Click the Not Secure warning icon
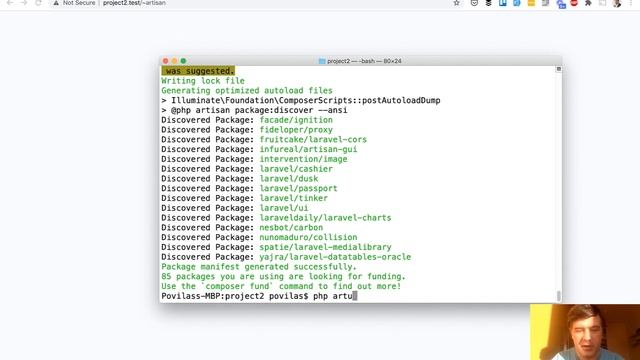 [x=56, y=3]
